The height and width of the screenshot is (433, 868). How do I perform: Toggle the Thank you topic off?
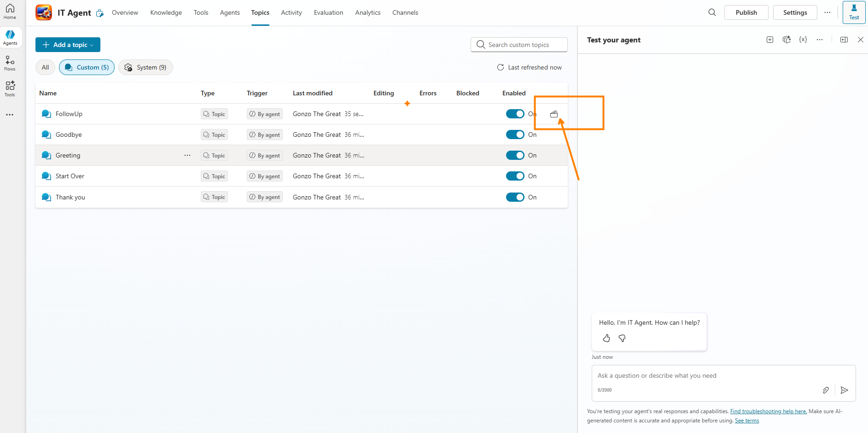click(x=515, y=197)
